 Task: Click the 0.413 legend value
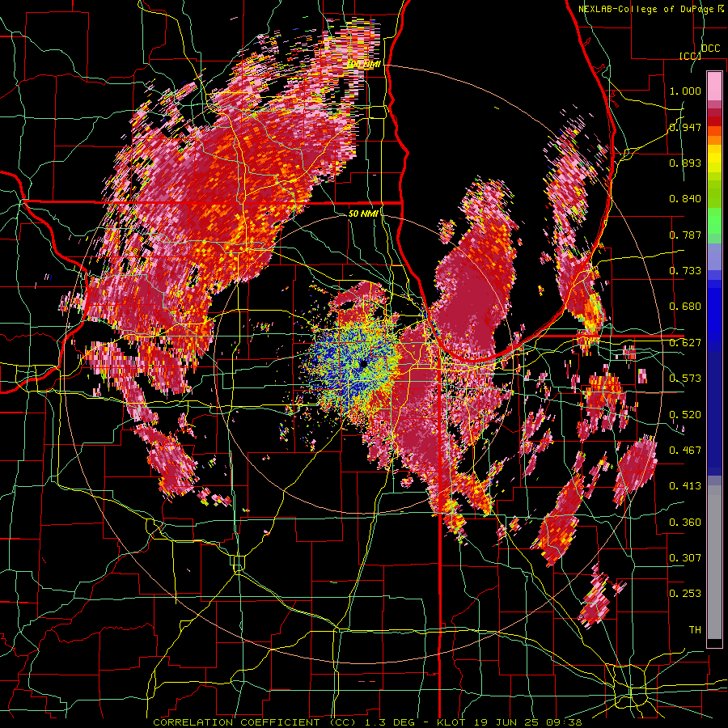pos(685,486)
